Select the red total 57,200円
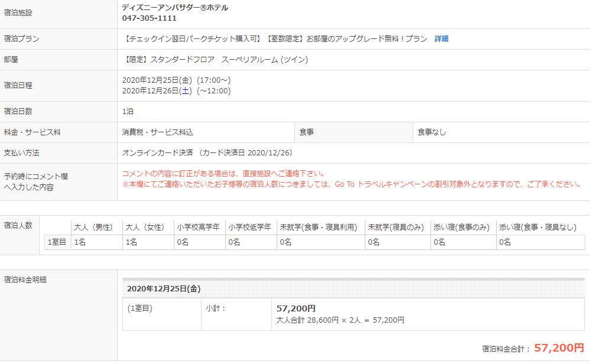Image resolution: width=593 pixels, height=364 pixels. point(559,348)
